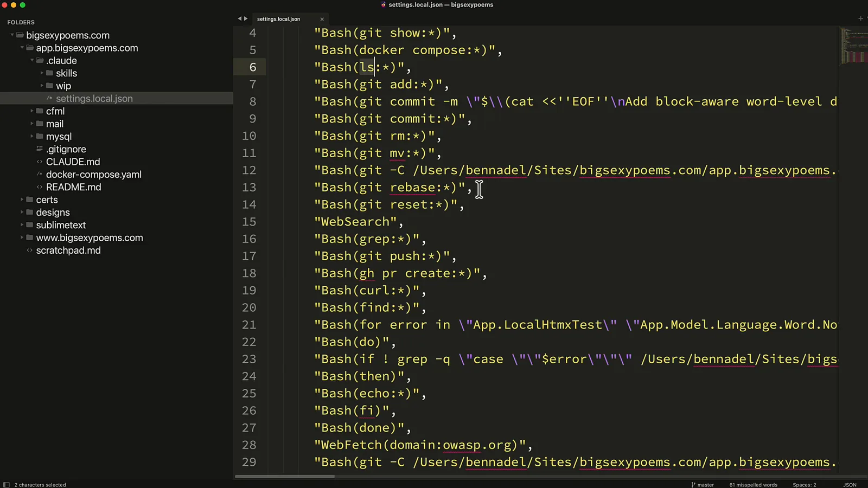Screen dimensions: 868x488
Task: Open the JSON syntax selector
Action: (850, 485)
